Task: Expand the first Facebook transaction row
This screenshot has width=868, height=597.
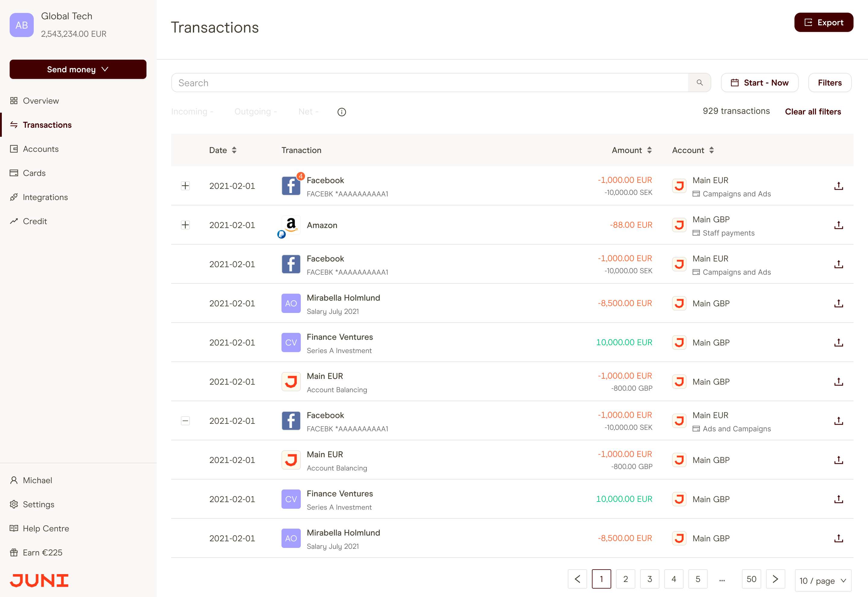Action: pyautogui.click(x=185, y=186)
